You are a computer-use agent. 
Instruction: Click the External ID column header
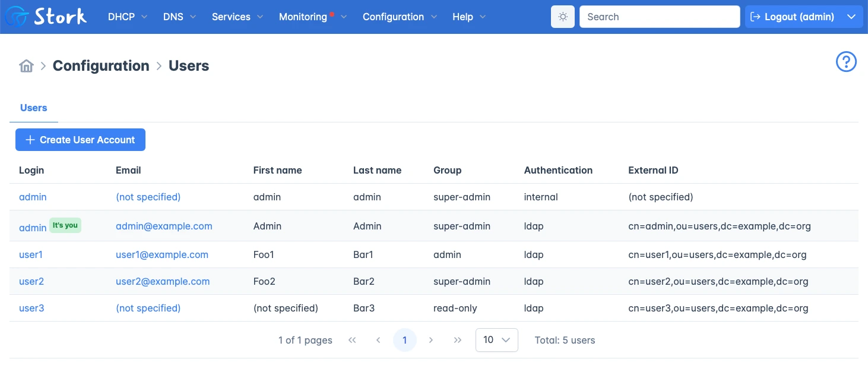pos(653,170)
